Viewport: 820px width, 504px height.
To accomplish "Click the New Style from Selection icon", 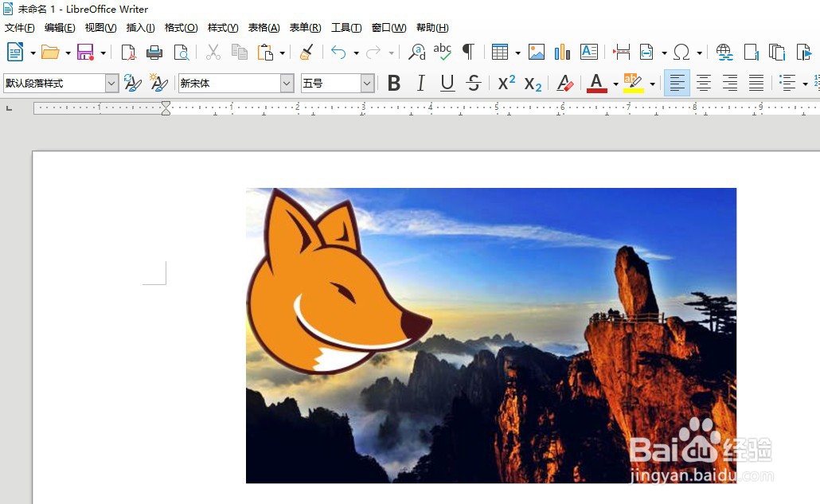I will click(x=158, y=83).
